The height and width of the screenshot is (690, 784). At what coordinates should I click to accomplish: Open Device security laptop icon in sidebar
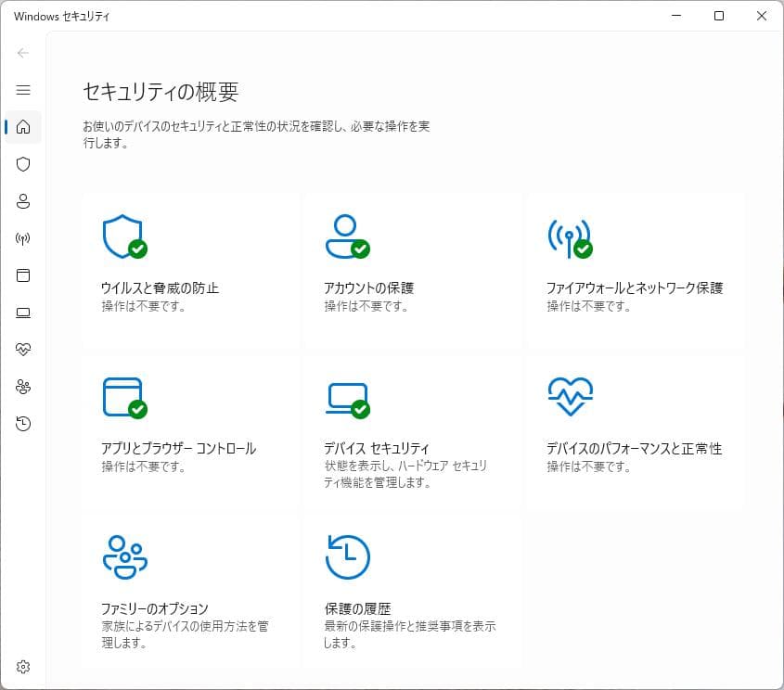click(23, 313)
